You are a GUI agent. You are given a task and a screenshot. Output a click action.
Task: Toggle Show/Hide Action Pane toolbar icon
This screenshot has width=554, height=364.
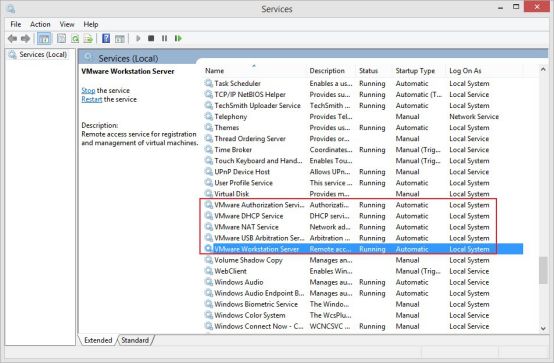click(120, 39)
